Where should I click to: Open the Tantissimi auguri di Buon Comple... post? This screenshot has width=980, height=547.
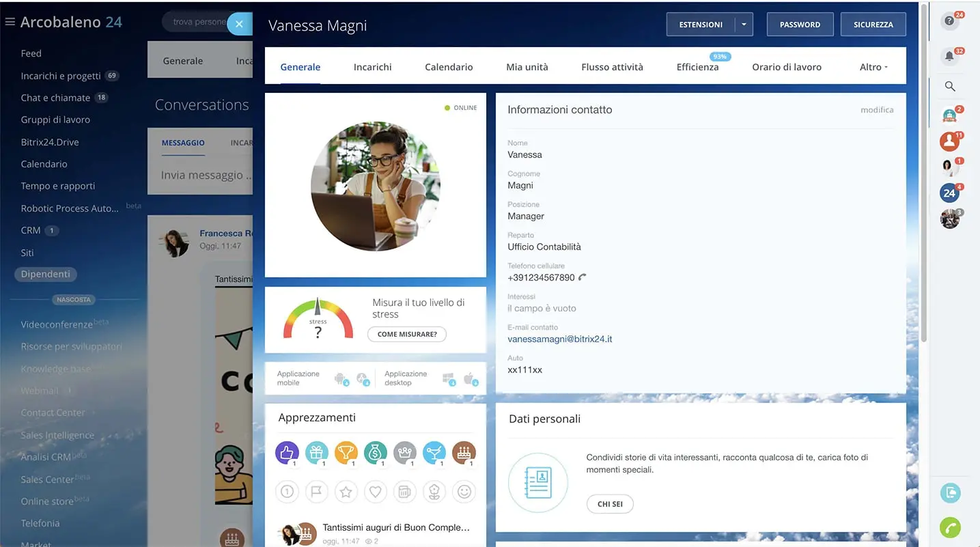pyautogui.click(x=396, y=527)
